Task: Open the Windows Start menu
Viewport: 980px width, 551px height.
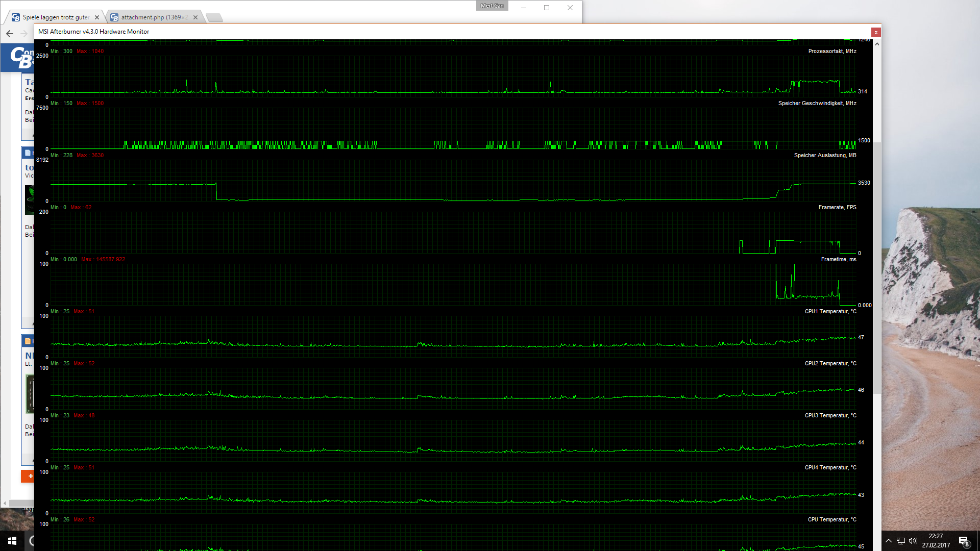Action: point(12,541)
